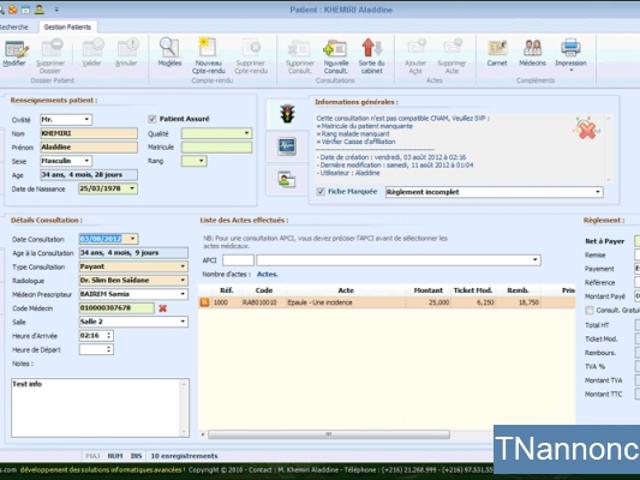640x480 pixels.
Task: Sort by the Montant column header
Action: coord(428,290)
